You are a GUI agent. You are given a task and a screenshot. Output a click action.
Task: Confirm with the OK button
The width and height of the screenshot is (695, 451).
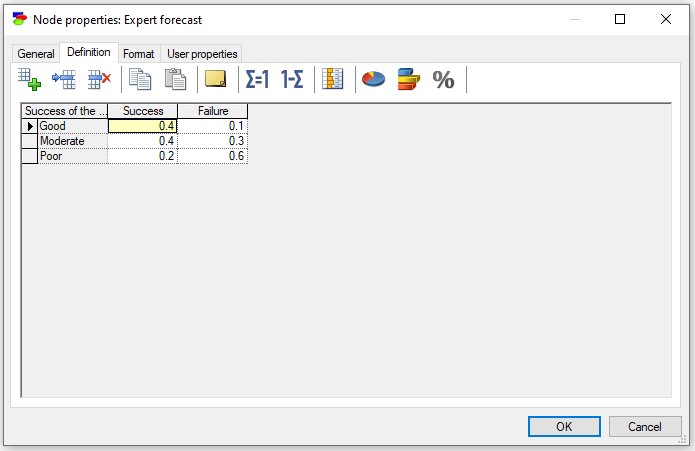(x=564, y=426)
